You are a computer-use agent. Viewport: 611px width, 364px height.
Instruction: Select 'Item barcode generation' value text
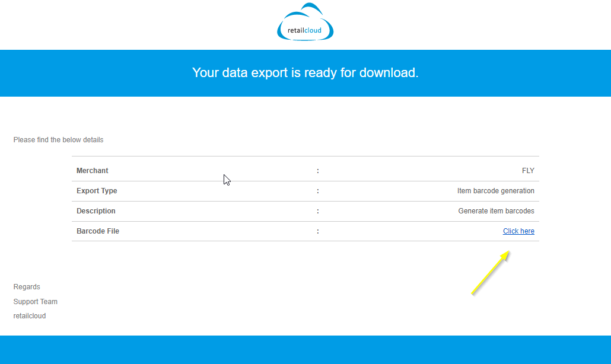(496, 191)
